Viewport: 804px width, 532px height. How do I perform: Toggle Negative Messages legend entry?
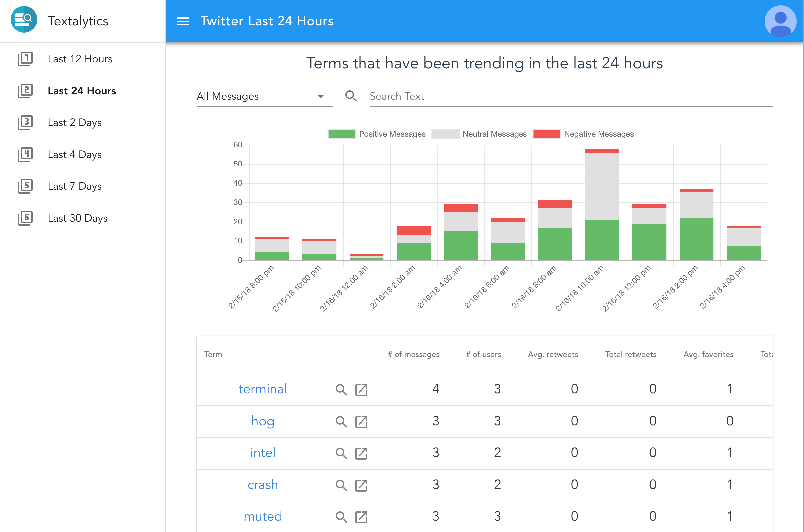click(583, 134)
